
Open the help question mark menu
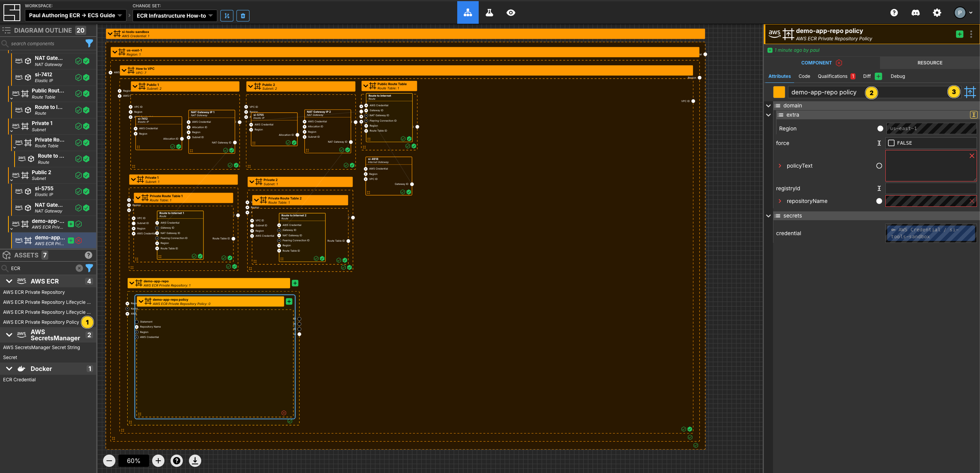pyautogui.click(x=894, y=13)
